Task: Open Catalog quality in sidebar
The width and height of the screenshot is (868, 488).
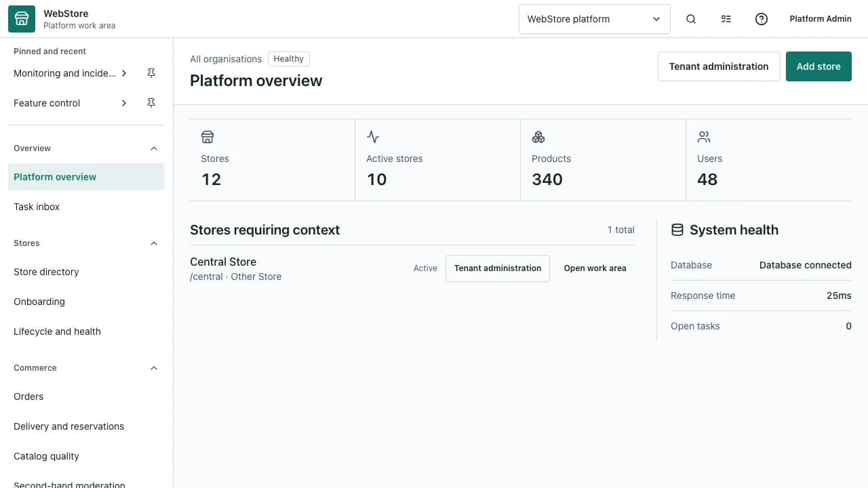Action: tap(86, 456)
